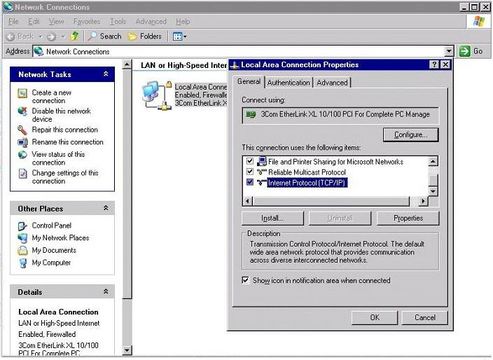
Task: Click the items list horizontal scrollbar track
Action: point(331,201)
